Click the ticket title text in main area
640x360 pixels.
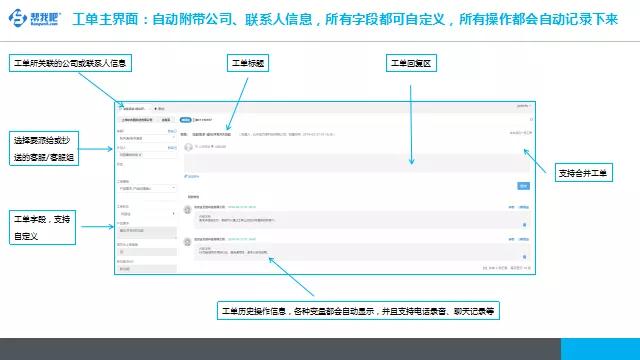pyautogui.click(x=211, y=134)
